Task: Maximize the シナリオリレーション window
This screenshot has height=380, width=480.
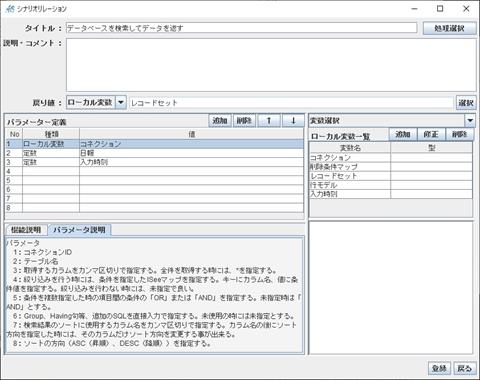Action: click(440, 9)
